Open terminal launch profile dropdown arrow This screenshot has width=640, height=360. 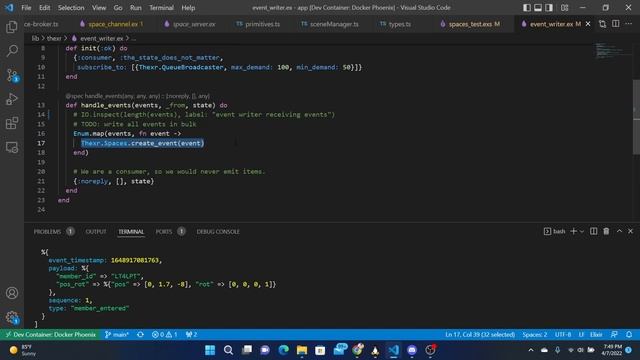coord(582,231)
